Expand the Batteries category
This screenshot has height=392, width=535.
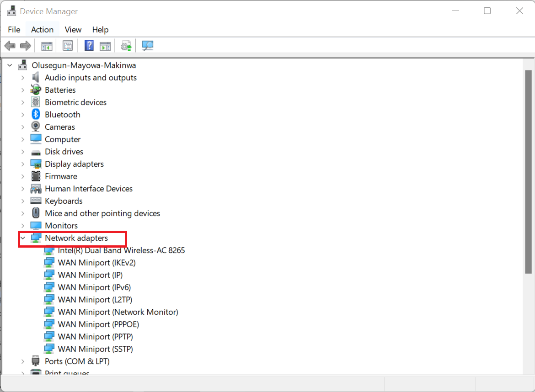pyautogui.click(x=22, y=90)
